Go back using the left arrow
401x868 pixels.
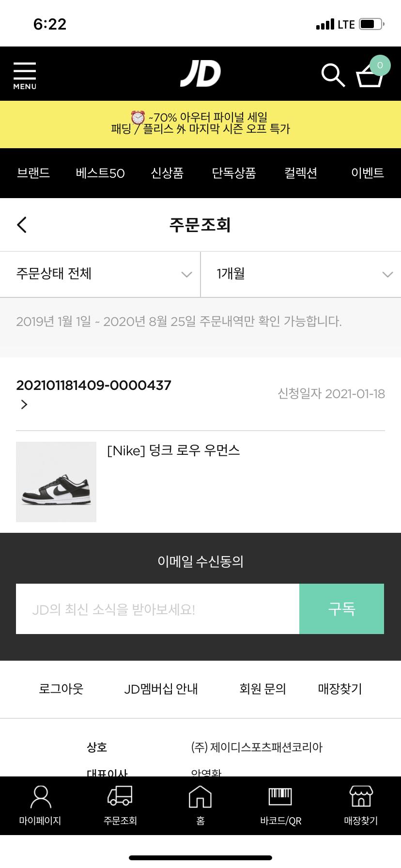22,225
